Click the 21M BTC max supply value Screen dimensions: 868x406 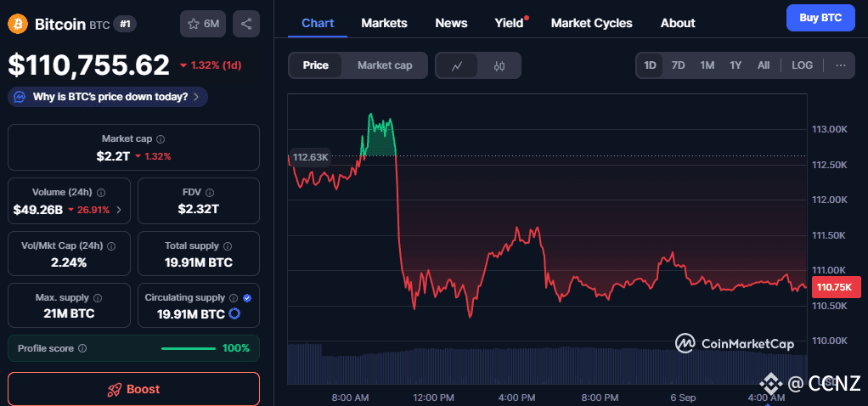pos(69,313)
